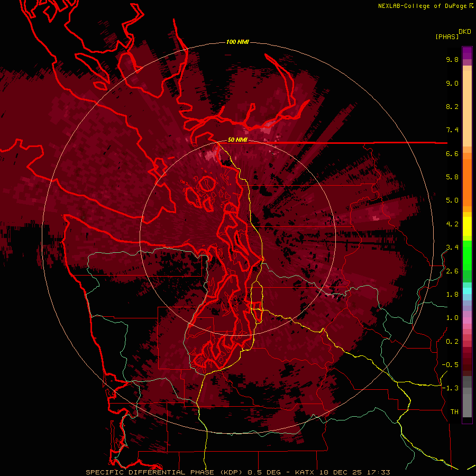This screenshot has height=476, width=476.
Task: Click the KATX station identifier in the caption
Action: click(306, 472)
